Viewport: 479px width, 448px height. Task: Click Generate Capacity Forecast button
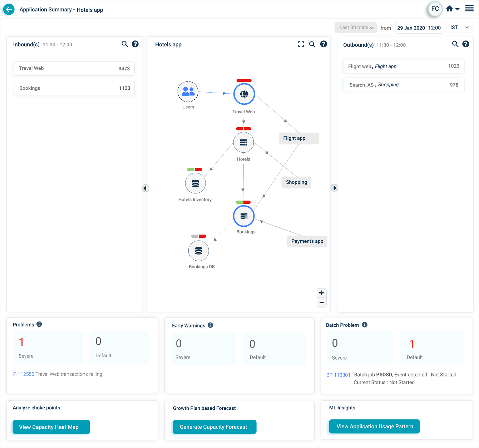click(214, 427)
